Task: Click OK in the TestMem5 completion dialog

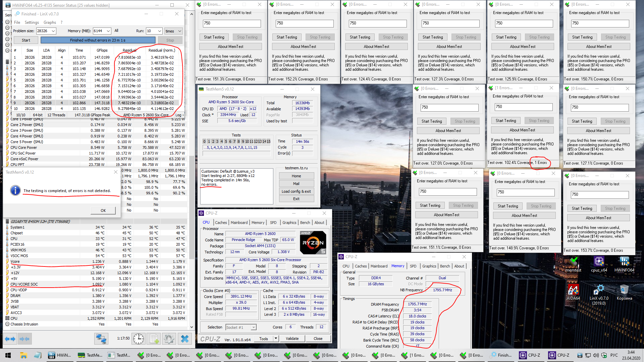Action: tap(103, 210)
